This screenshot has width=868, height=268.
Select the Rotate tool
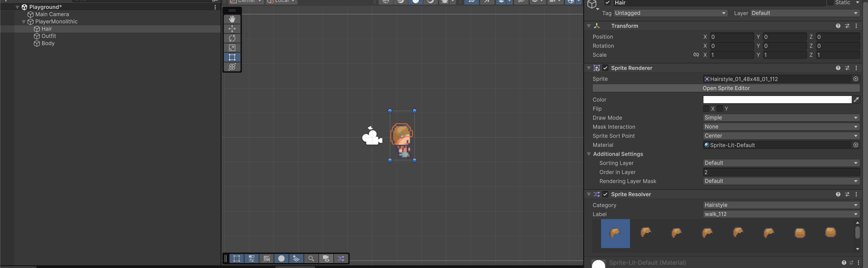point(232,38)
